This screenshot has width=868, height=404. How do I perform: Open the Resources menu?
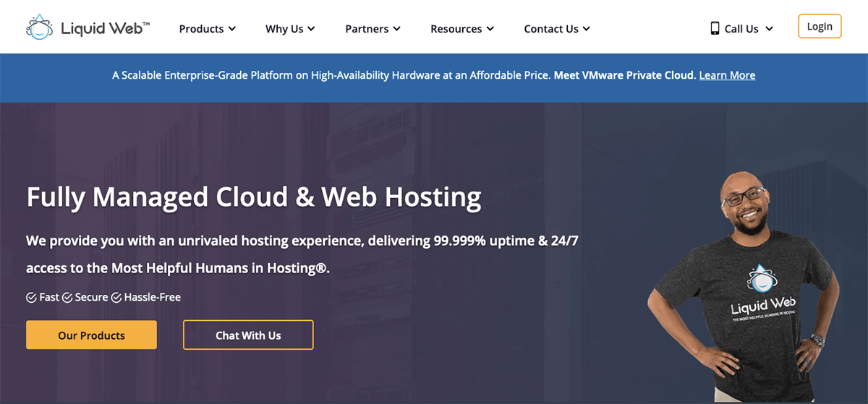coord(462,29)
